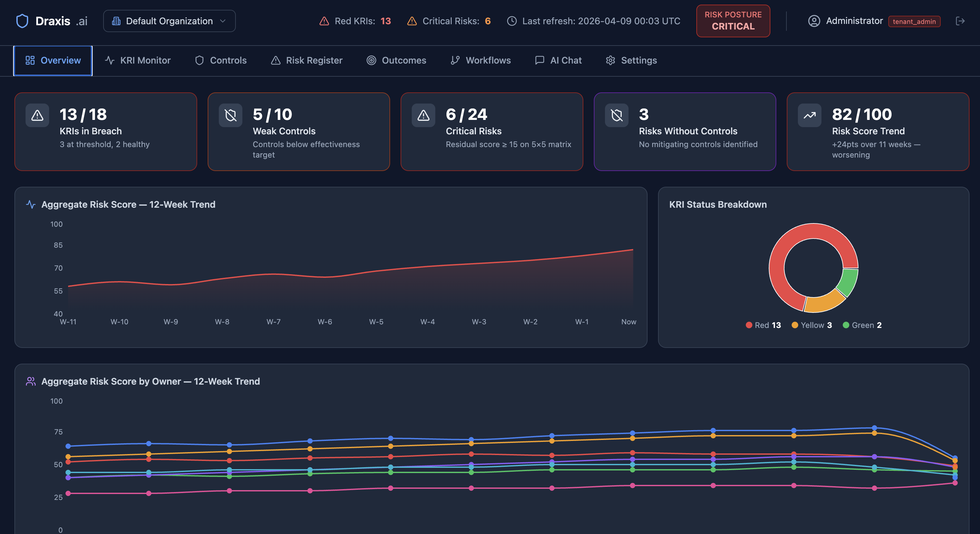Image resolution: width=980 pixels, height=534 pixels.
Task: Click the Administrator profile icon
Action: click(x=814, y=21)
